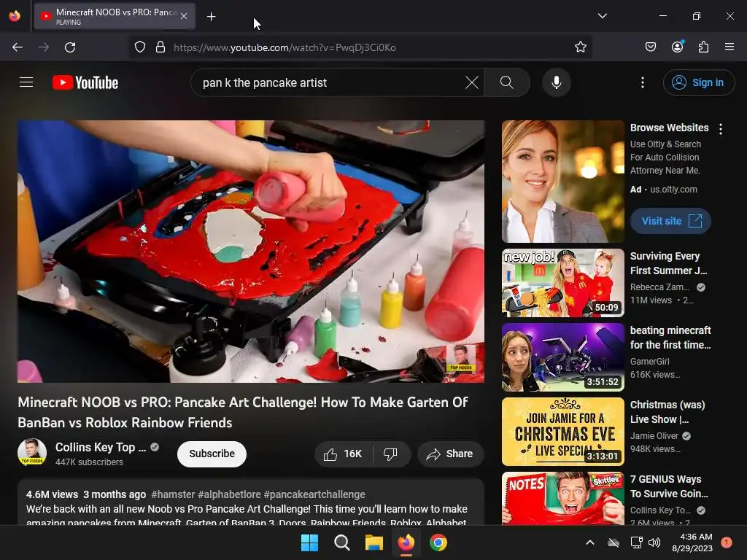This screenshot has width=747, height=560.
Task: Click the Jamie Oliver channel name
Action: point(654,436)
